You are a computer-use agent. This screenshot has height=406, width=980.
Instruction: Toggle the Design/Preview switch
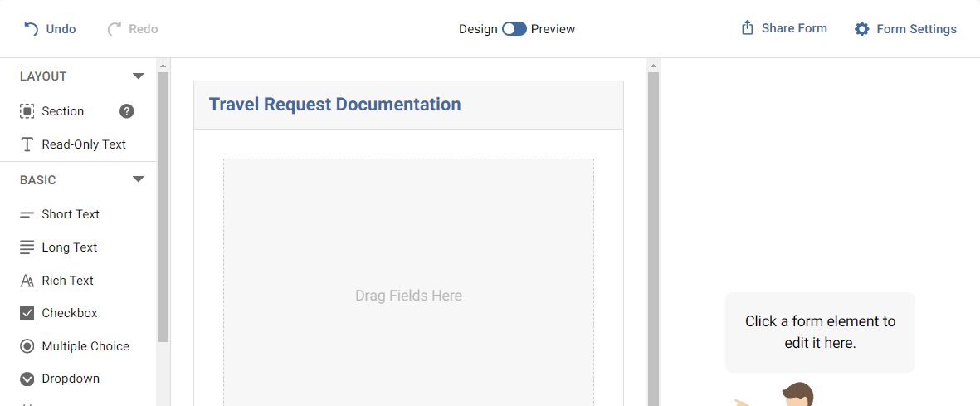514,29
